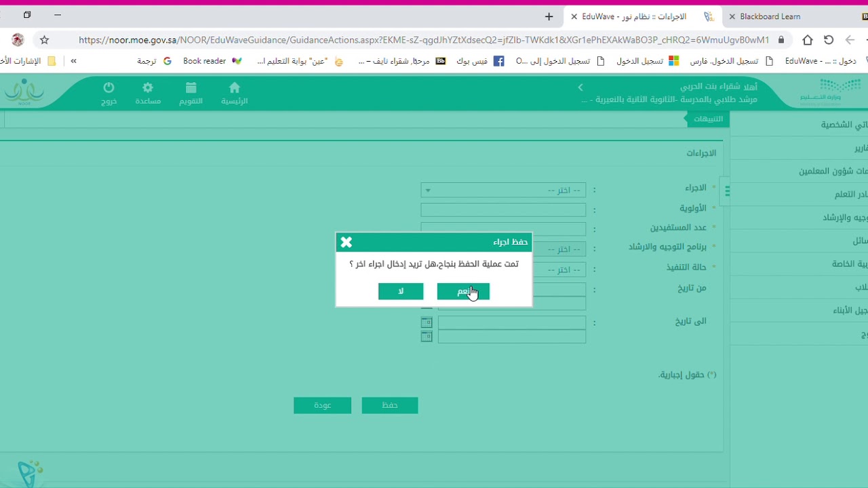Open the فيس بوك Facebook bookmark
This screenshot has width=868, height=488.
coord(480,61)
